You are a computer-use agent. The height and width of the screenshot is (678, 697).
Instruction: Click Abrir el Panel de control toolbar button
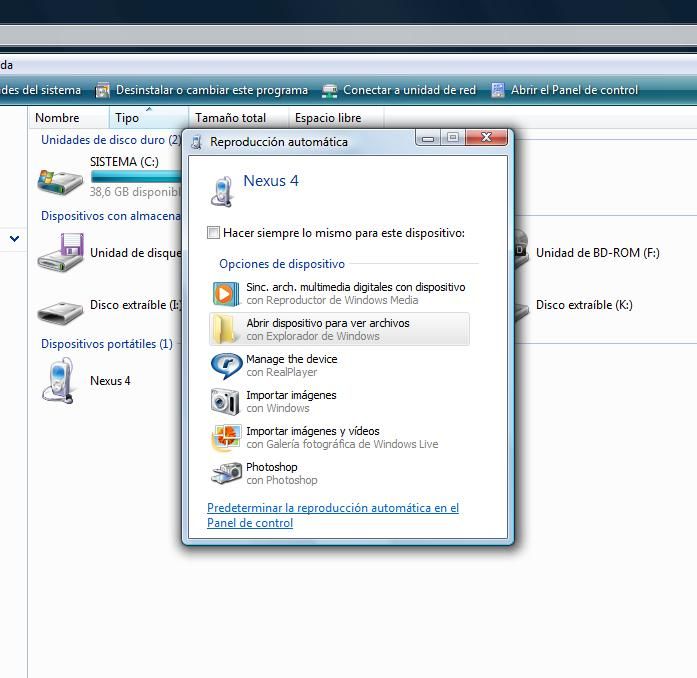coord(565,90)
